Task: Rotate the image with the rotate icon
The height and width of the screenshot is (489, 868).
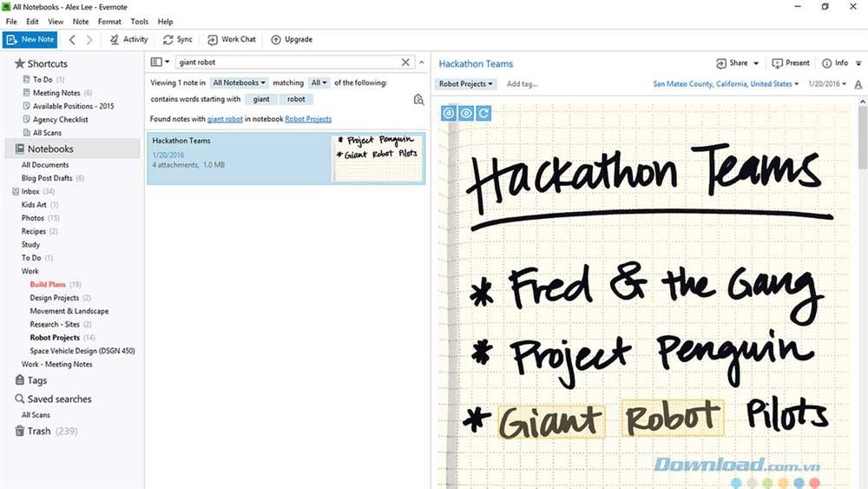Action: pos(483,113)
